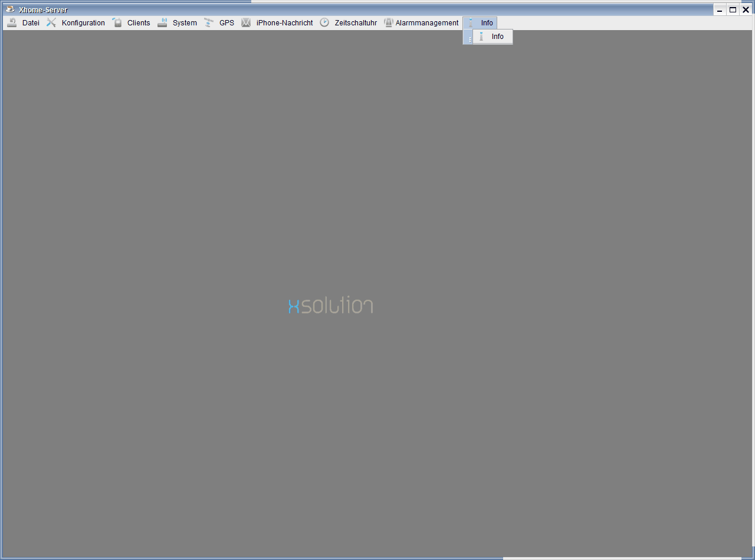Open the Konfiguration menu

tap(83, 23)
